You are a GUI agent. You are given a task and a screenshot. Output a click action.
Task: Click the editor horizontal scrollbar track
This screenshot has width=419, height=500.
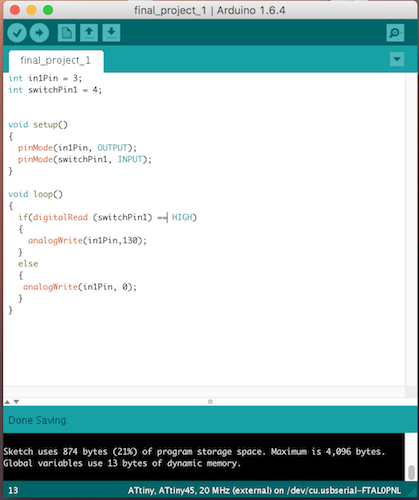click(x=204, y=392)
